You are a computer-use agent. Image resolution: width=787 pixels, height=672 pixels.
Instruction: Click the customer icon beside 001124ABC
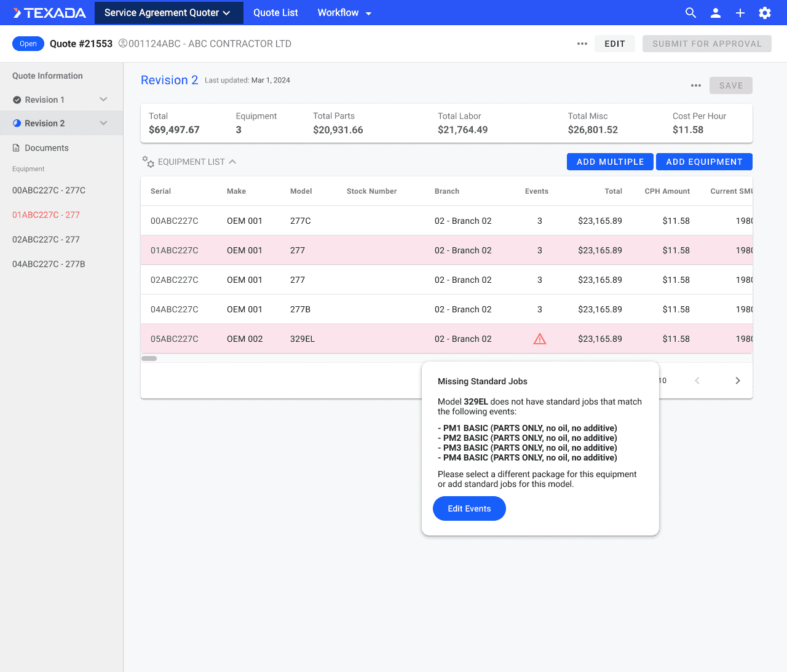coord(123,44)
